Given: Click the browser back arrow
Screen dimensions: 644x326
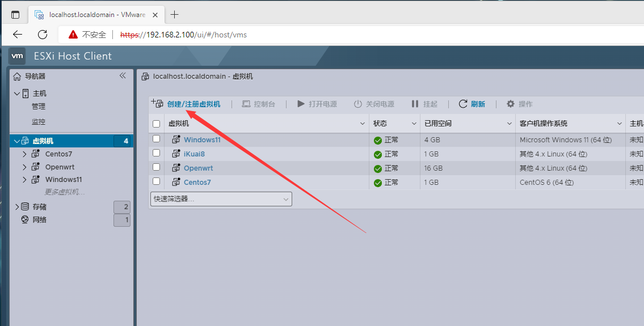Looking at the screenshot, I should (x=18, y=35).
